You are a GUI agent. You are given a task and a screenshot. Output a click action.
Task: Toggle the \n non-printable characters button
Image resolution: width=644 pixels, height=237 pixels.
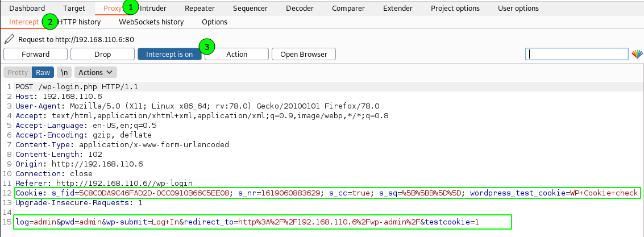[x=65, y=72]
